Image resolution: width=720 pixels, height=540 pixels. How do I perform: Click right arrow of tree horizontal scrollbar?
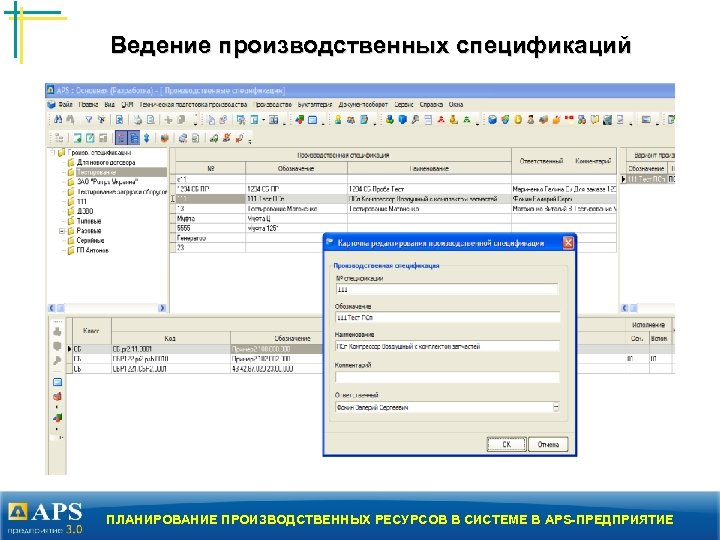(x=162, y=308)
